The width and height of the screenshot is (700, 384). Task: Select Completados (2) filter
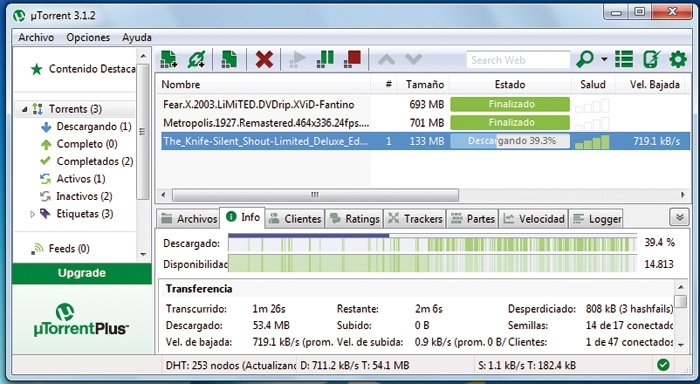(x=87, y=161)
